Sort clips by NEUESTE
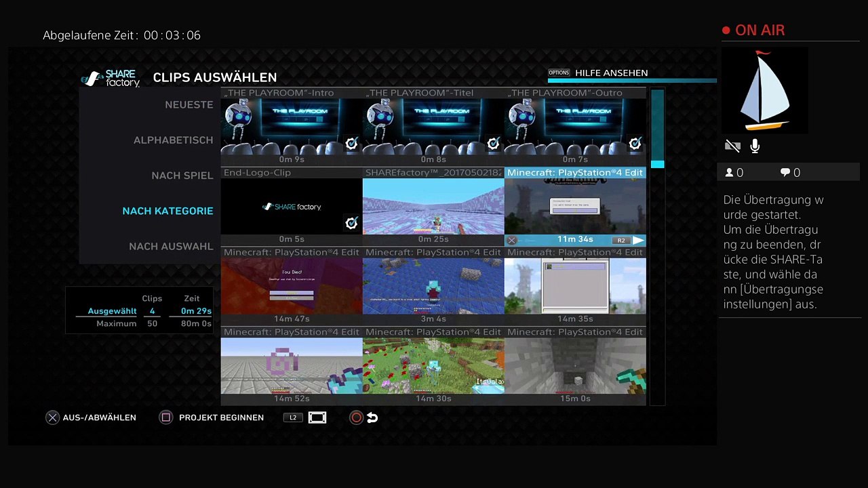The height and width of the screenshot is (488, 868). tap(189, 105)
